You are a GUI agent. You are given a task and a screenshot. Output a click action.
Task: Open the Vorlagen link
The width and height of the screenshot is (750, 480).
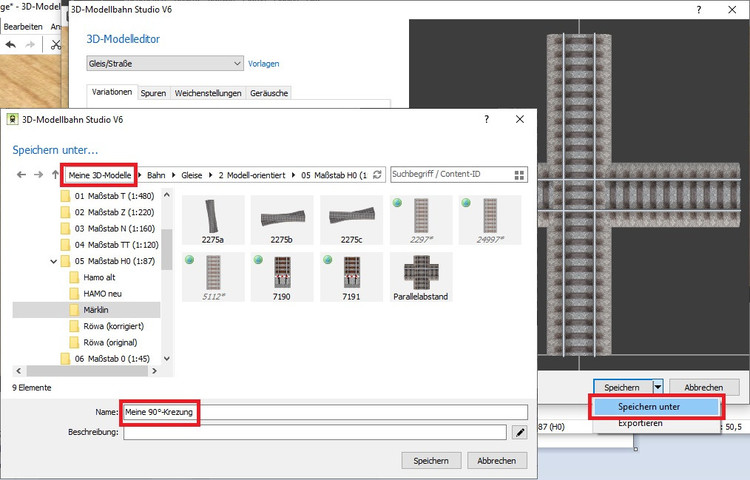click(x=264, y=64)
